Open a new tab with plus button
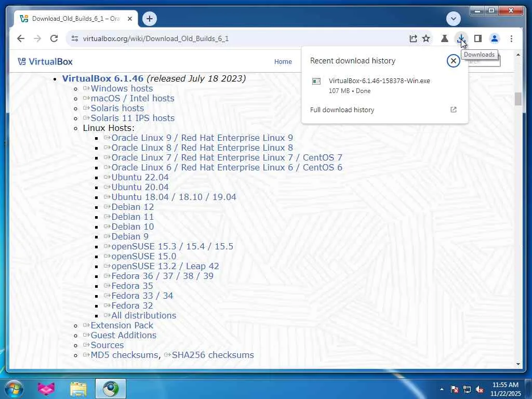This screenshot has width=532, height=399. tap(150, 19)
